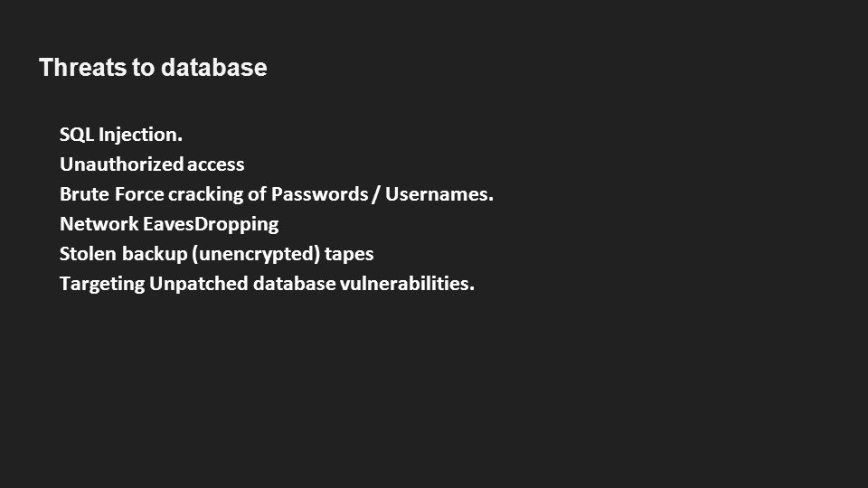The image size is (868, 488).
Task: Click the word 'tapes' in the fifth line
Action: (349, 255)
